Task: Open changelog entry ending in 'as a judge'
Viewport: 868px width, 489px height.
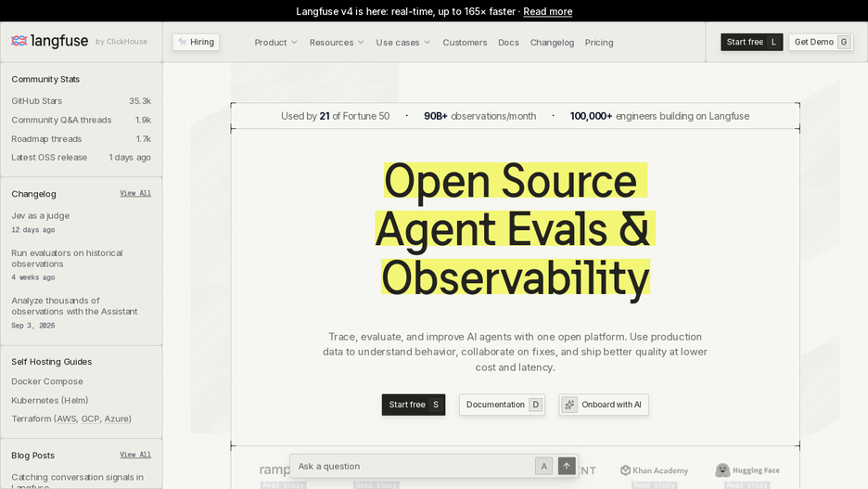Action: [x=41, y=216]
